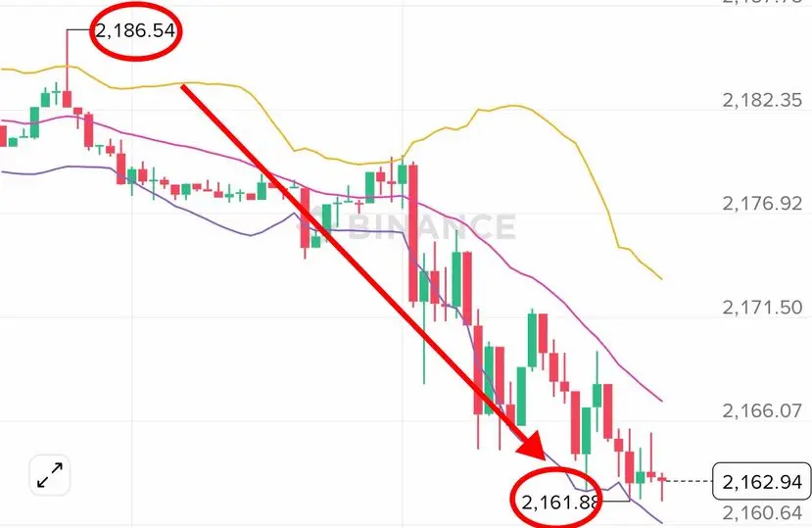Viewport: 812px width, 528px height.
Task: Click the 2,166.07 price axis label
Action: (x=762, y=410)
